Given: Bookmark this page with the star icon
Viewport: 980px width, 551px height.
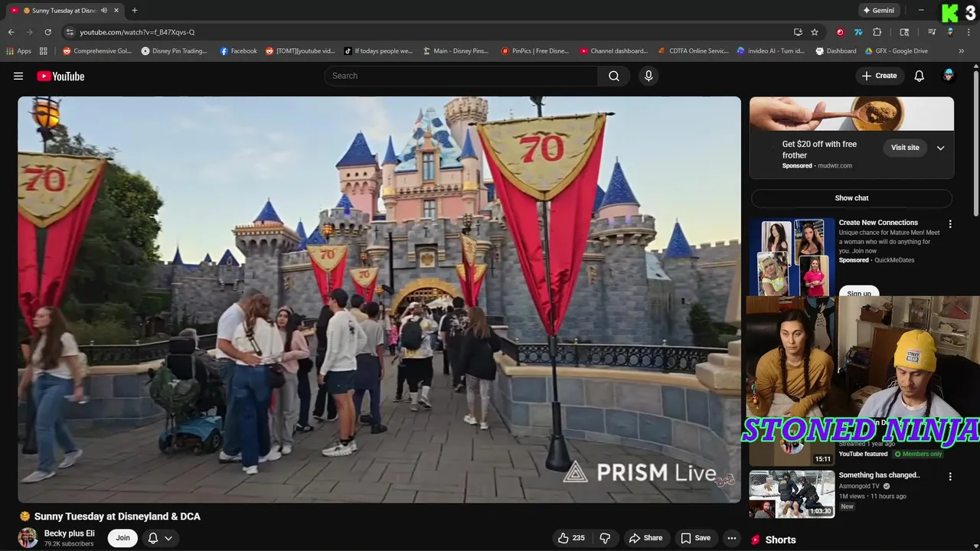Looking at the screenshot, I should 815,32.
